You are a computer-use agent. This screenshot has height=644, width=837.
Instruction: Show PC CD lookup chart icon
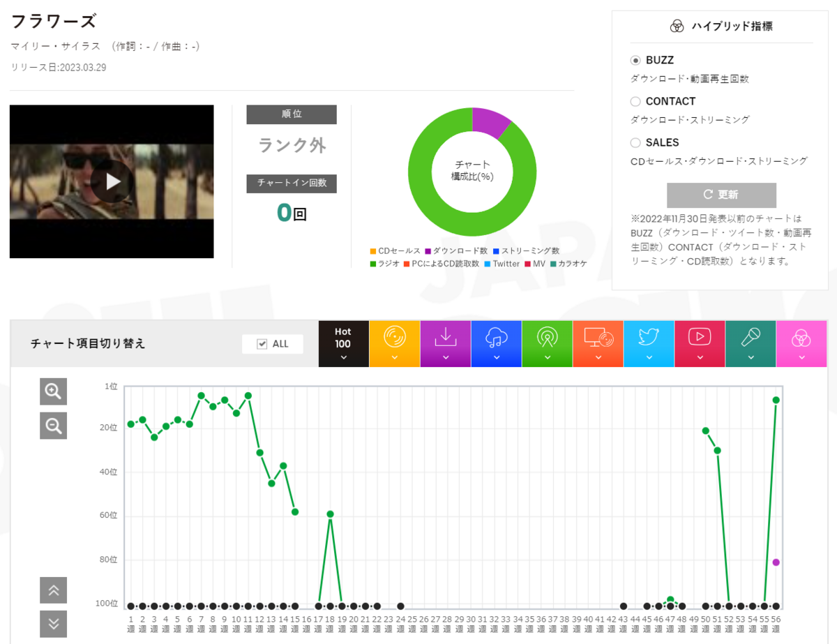598,344
